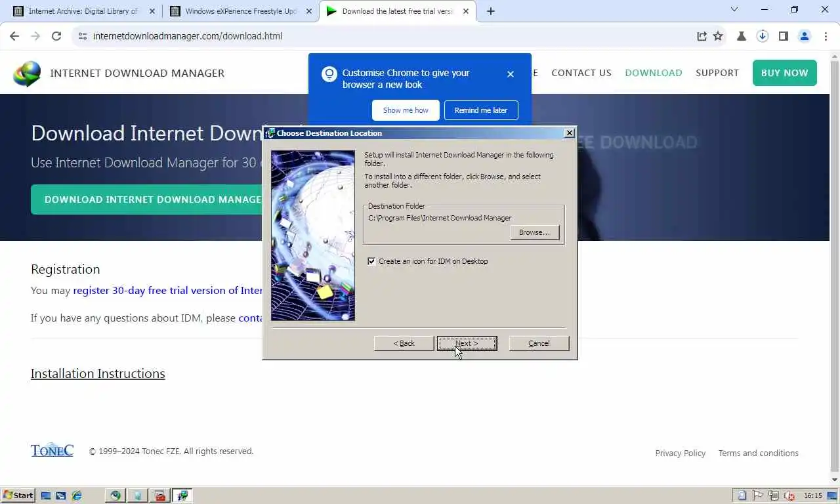Image resolution: width=840 pixels, height=504 pixels.
Task: Click Show me how in Chrome tip
Action: coord(406,110)
